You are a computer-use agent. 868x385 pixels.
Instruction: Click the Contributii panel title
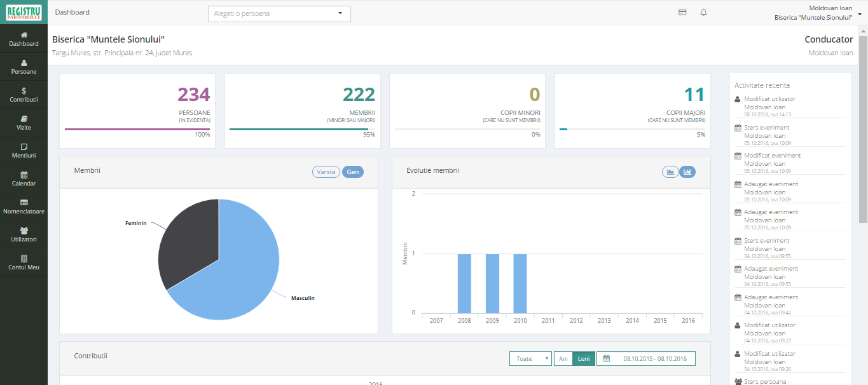tap(90, 356)
